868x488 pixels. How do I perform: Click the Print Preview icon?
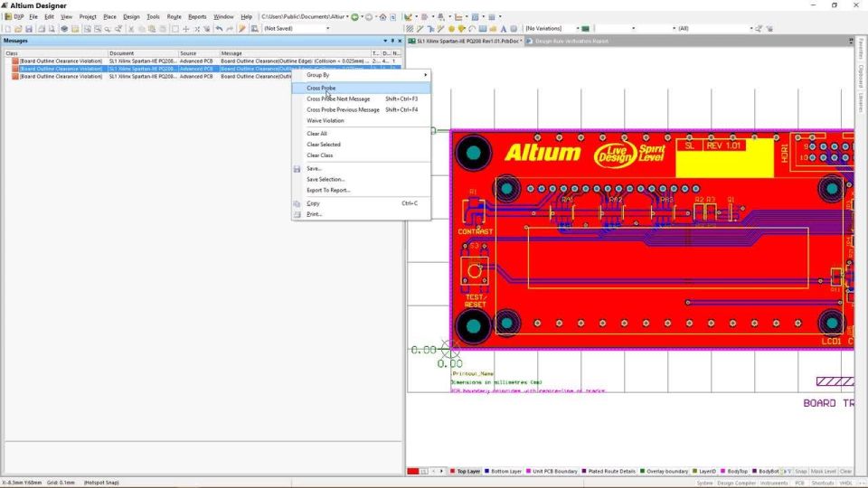click(x=52, y=29)
